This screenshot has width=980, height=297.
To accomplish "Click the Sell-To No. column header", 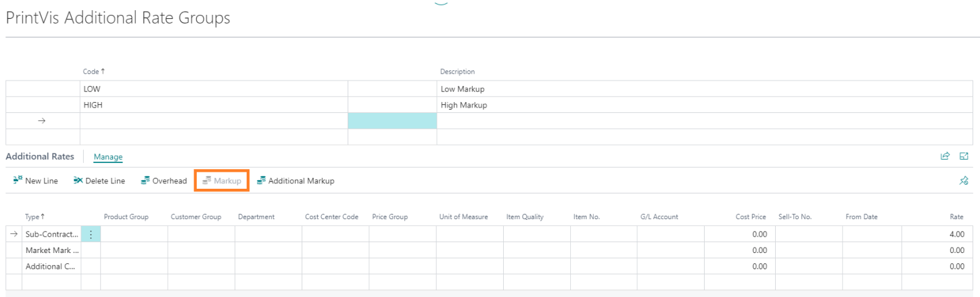I will [795, 217].
